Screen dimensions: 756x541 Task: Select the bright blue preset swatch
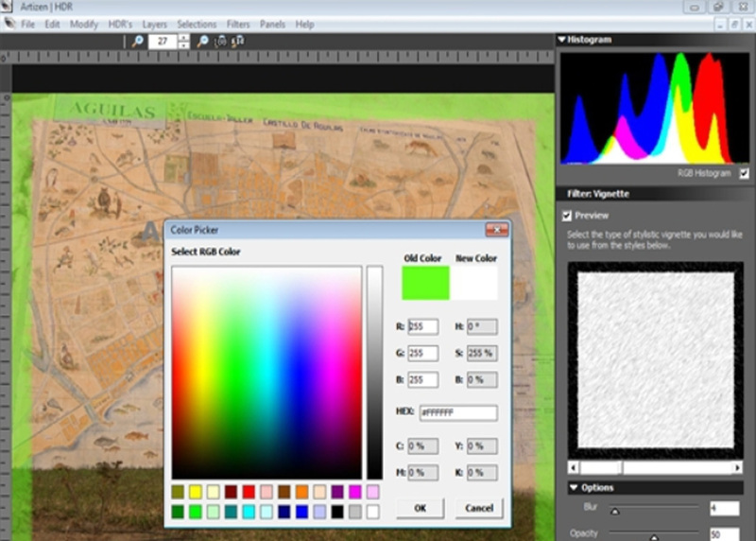pos(301,512)
